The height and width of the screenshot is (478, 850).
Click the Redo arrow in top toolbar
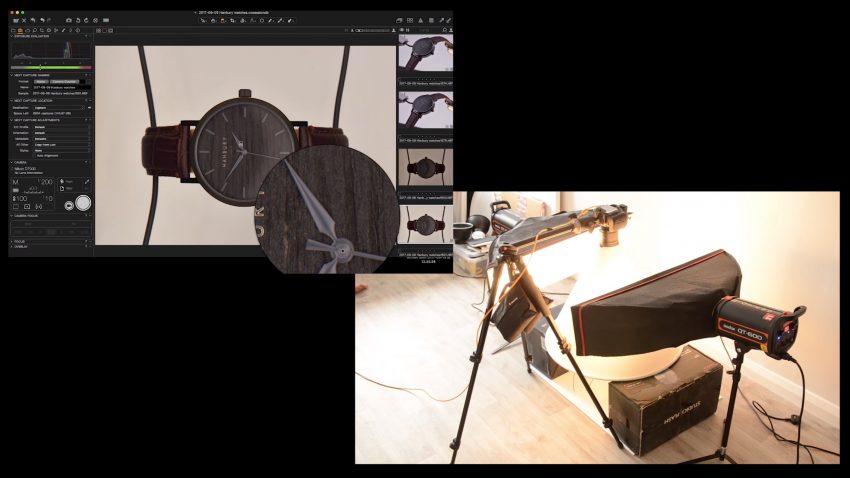(49, 21)
